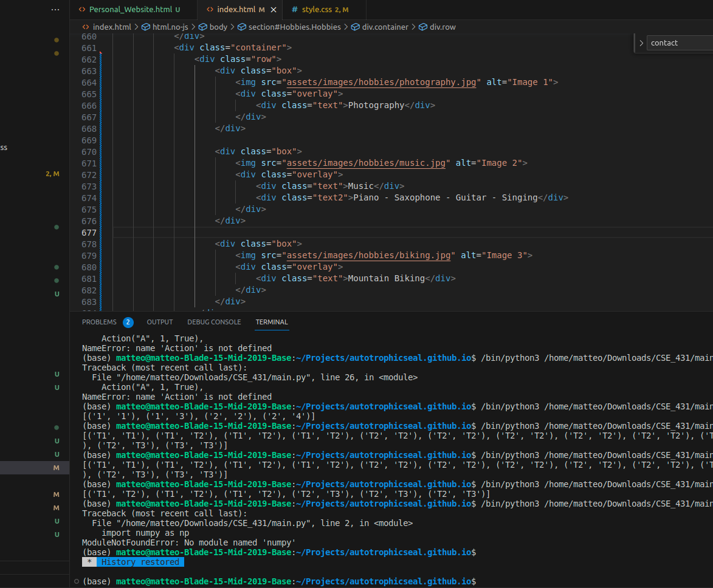Viewport: 713px width, 588px height.
Task: Open the sidebar's three-dot more actions menu
Action: [x=56, y=10]
